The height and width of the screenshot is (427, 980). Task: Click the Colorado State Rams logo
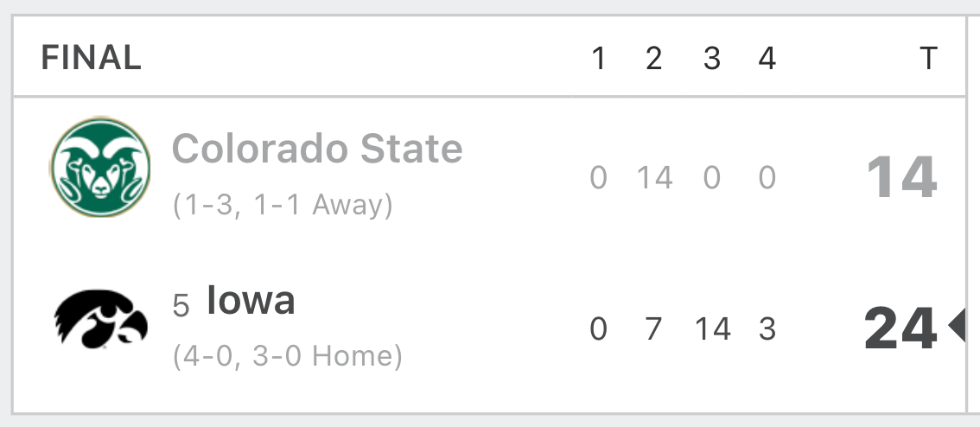tap(100, 167)
